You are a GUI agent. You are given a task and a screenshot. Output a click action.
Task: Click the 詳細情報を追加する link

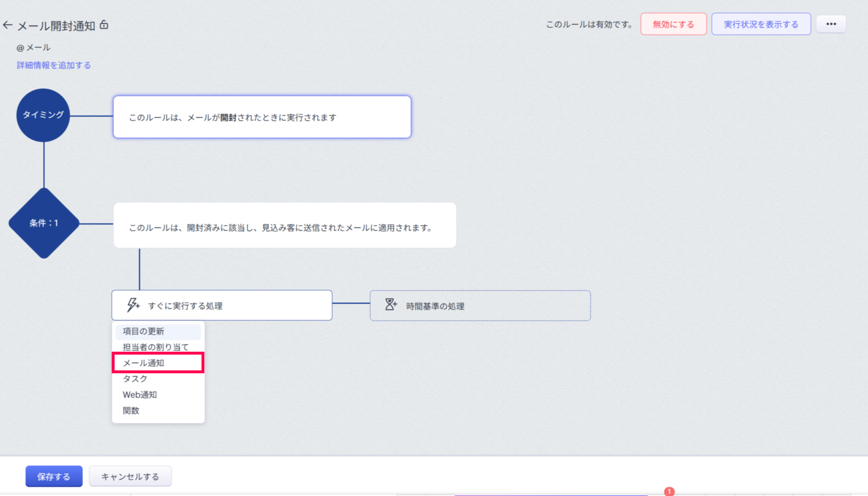pyautogui.click(x=54, y=65)
